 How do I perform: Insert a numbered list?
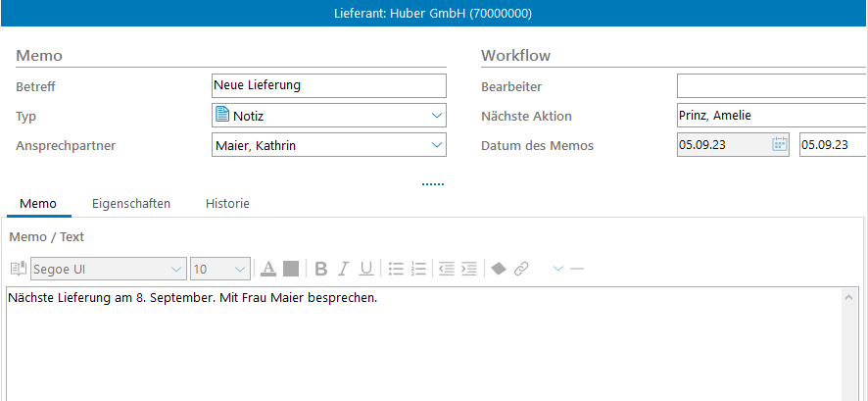coord(418,269)
